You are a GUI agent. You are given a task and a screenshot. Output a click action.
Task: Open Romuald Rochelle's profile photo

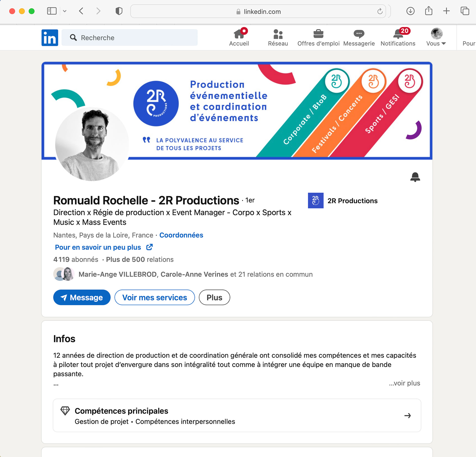(x=92, y=144)
